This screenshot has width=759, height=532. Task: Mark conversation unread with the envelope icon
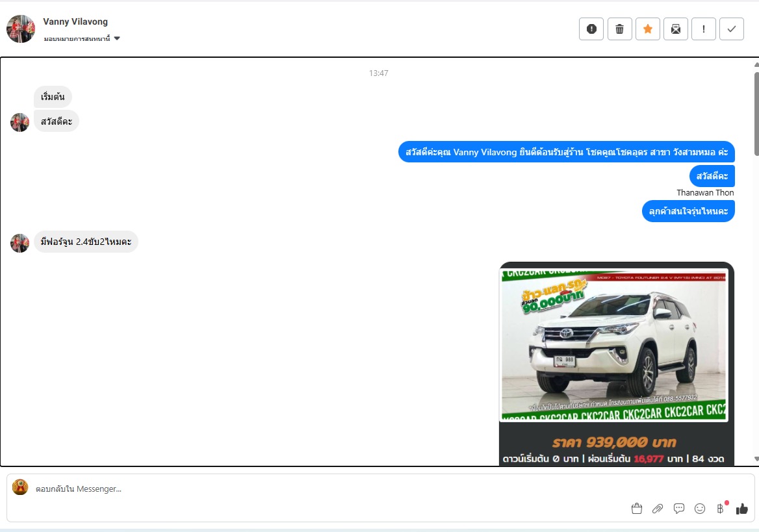676,29
